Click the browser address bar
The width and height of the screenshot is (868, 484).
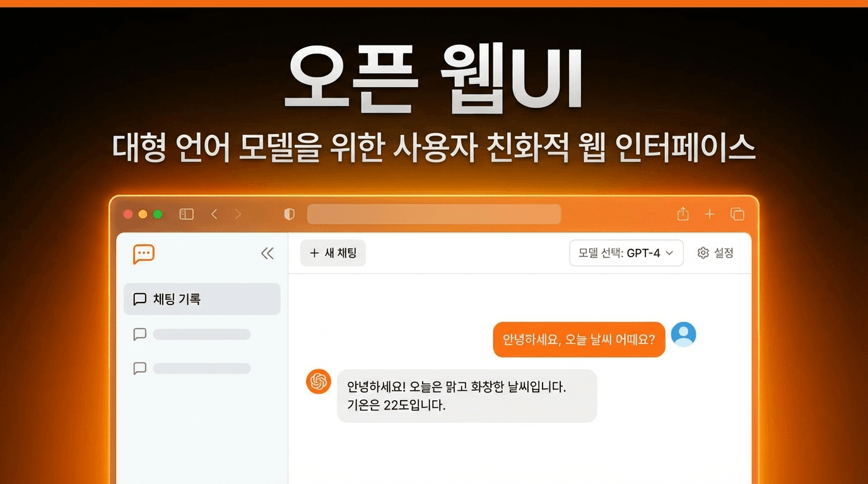(x=434, y=214)
